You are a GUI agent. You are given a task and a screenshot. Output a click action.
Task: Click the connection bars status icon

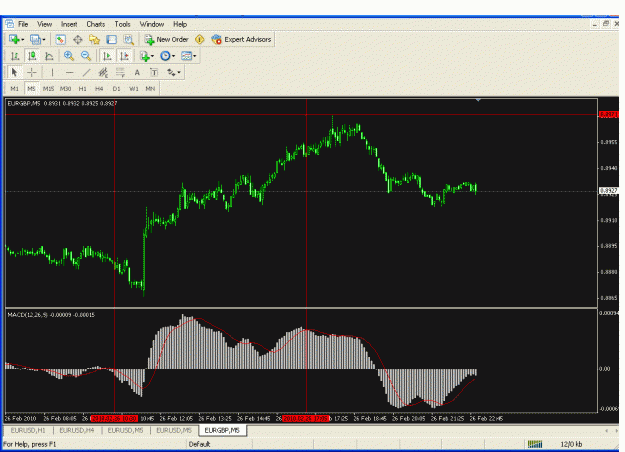[x=535, y=444]
